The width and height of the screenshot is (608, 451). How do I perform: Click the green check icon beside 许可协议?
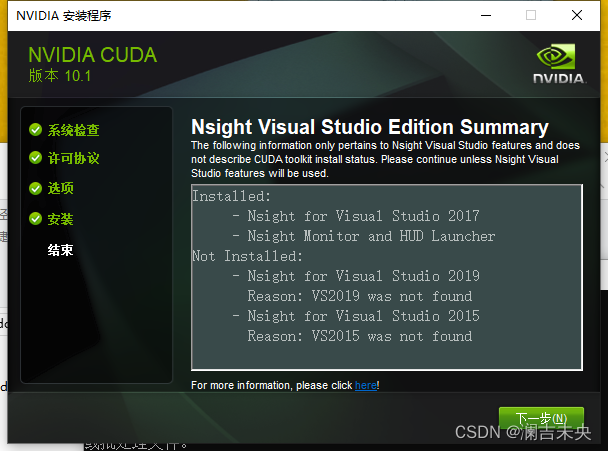[x=35, y=158]
